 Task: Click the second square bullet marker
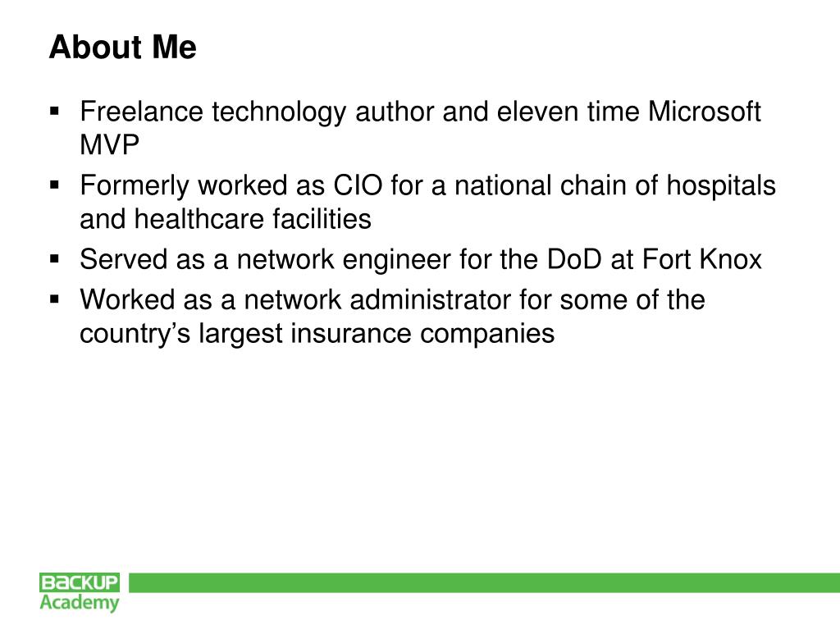(x=54, y=185)
